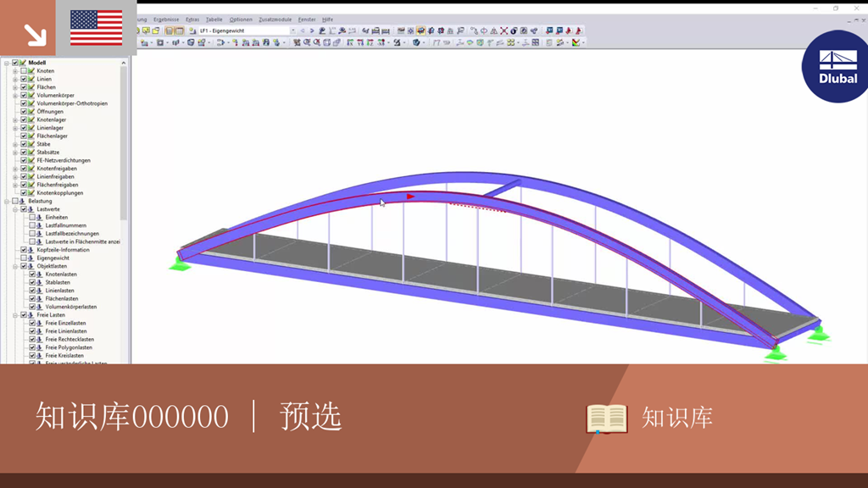Go to previous load case arrow
The image size is (868, 488).
click(303, 31)
